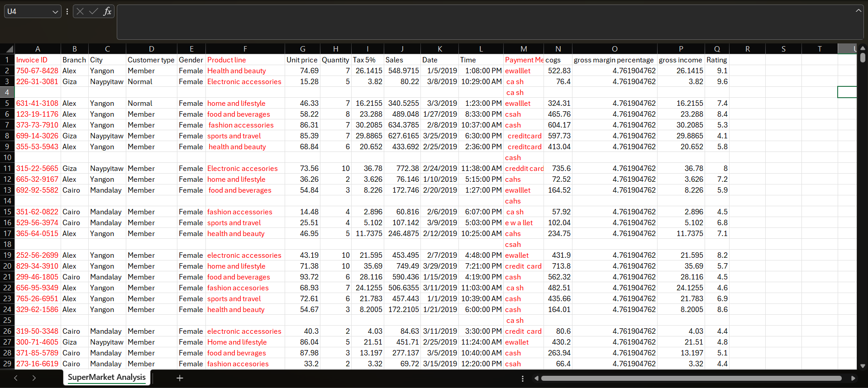Click the 'e w a llet' payment cell
868x388 pixels.
click(x=524, y=222)
